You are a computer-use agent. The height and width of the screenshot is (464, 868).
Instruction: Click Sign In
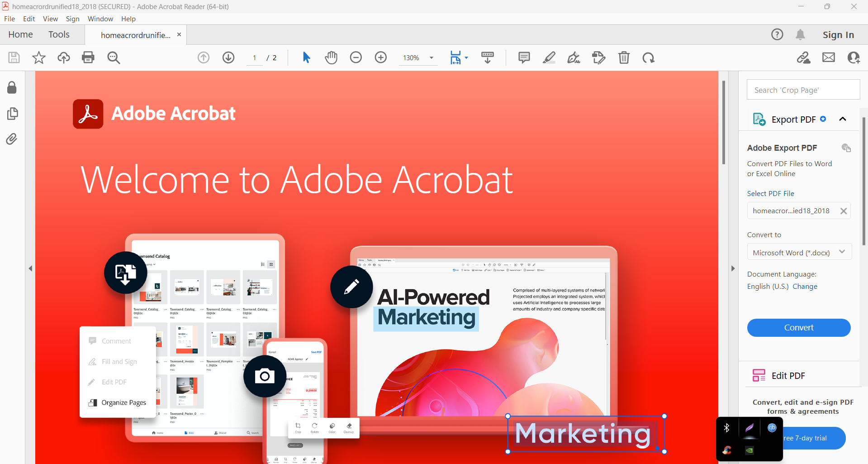coord(838,34)
